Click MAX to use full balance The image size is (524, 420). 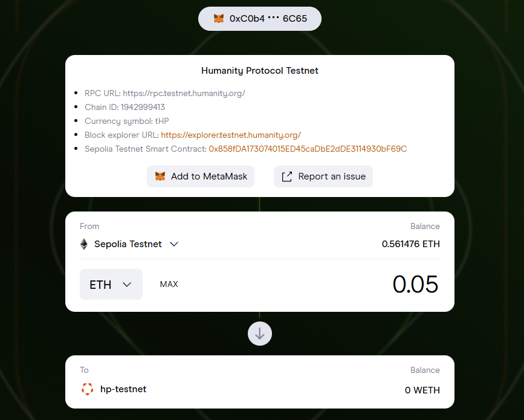click(x=169, y=284)
